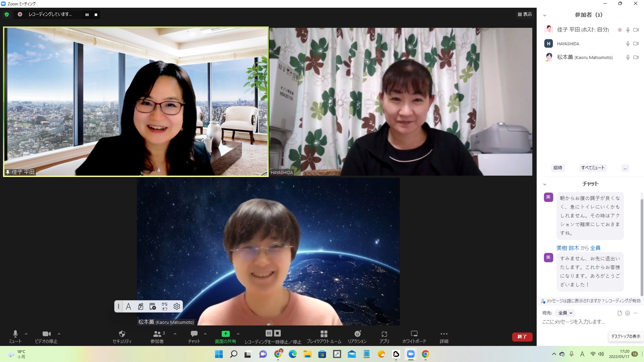This screenshot has height=362, width=644.
Task: Click the chat message input field
Action: [x=590, y=322]
